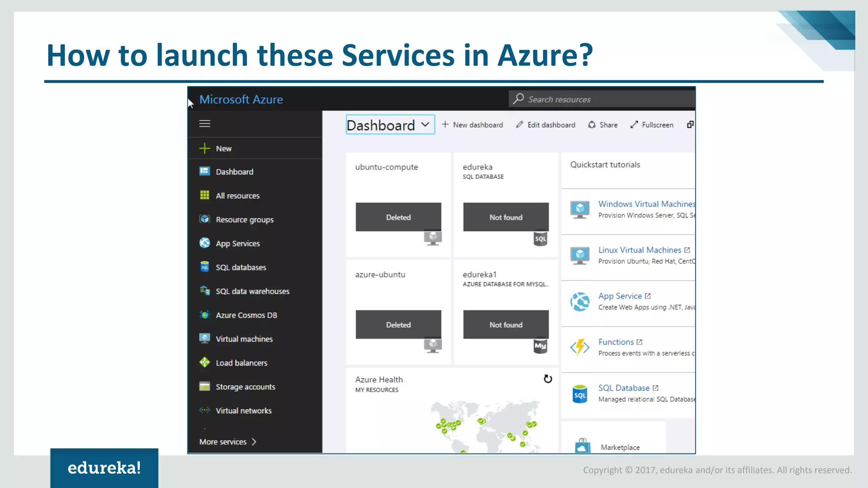Click the Azure Health world map
Image resolution: width=868 pixels, height=488 pixels.
pos(485,426)
